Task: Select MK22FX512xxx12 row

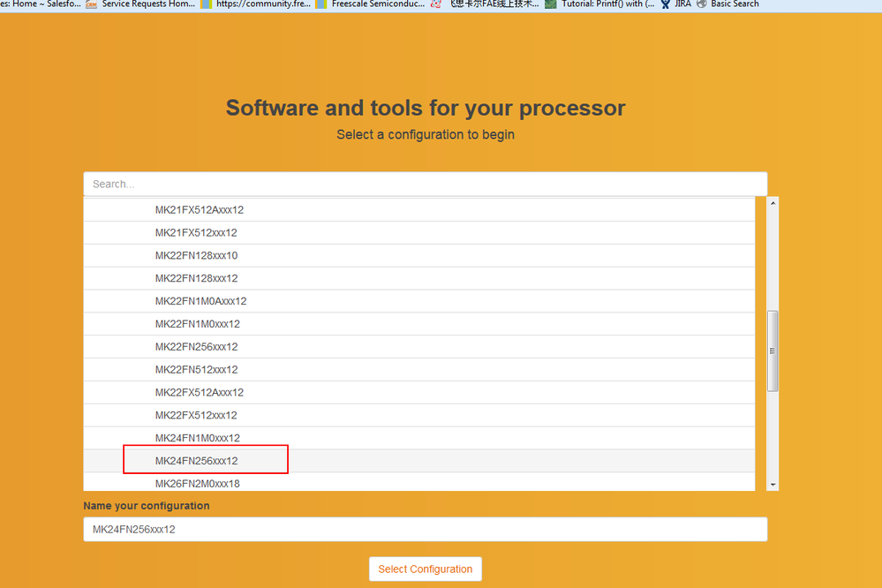Action: point(419,415)
